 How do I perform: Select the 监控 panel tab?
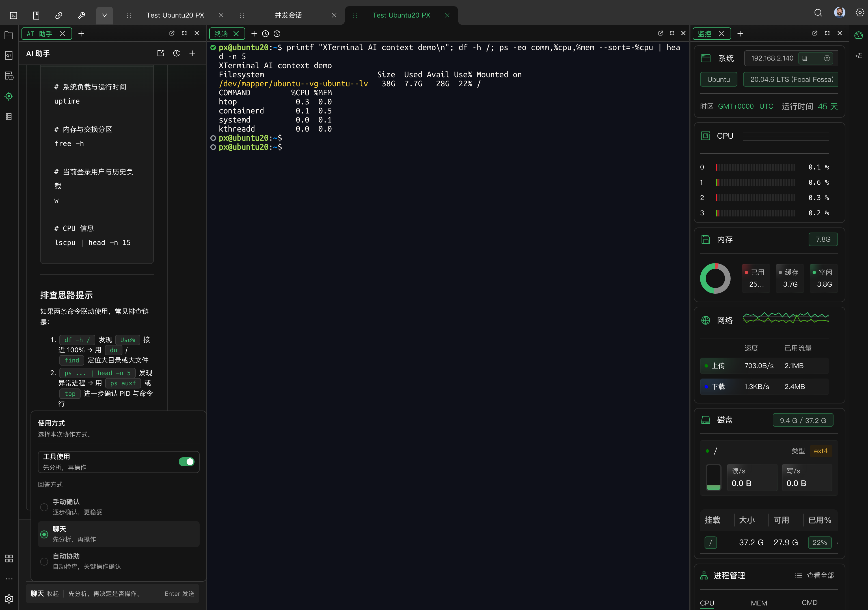coord(711,34)
